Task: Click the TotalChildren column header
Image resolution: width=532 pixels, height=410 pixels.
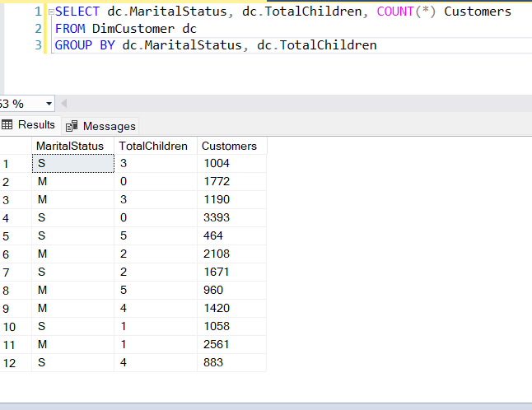Action: click(x=153, y=146)
